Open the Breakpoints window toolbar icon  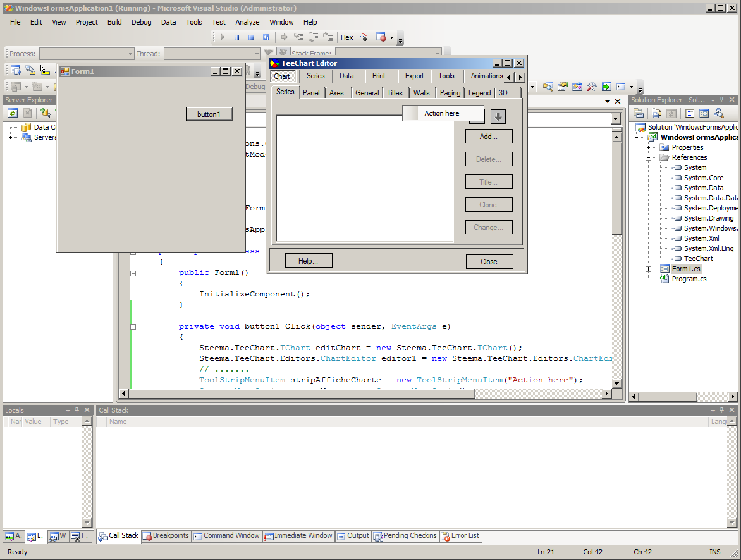pyautogui.click(x=381, y=37)
